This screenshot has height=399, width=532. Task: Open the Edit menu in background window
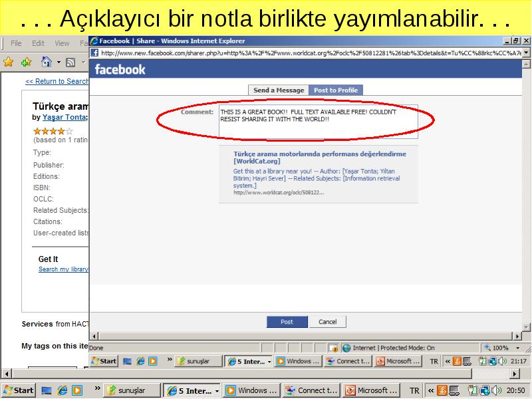(x=38, y=43)
